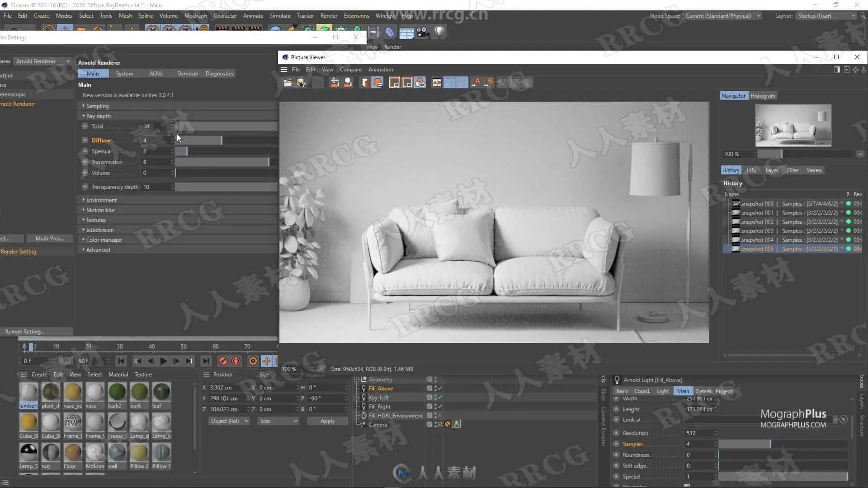Click the light bulb icon in top toolbar
This screenshot has width=868, height=488.
pos(439,31)
